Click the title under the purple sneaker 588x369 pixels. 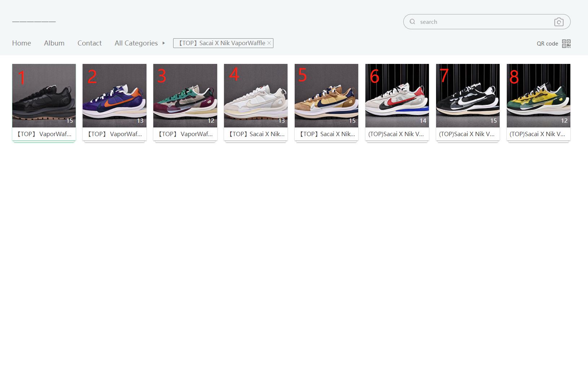click(114, 134)
